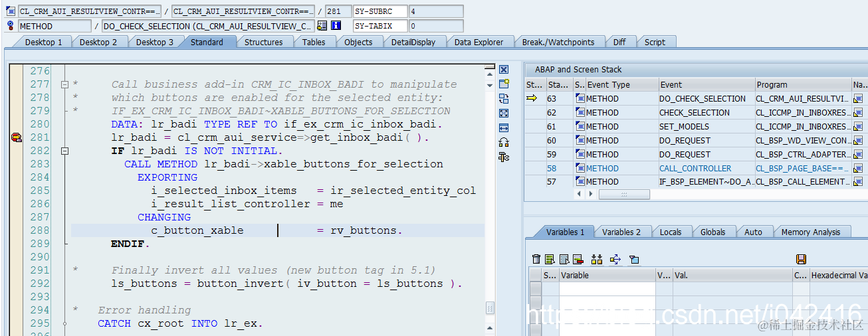Collapse the comment block at line 277
868x336 pixels.
[64, 84]
